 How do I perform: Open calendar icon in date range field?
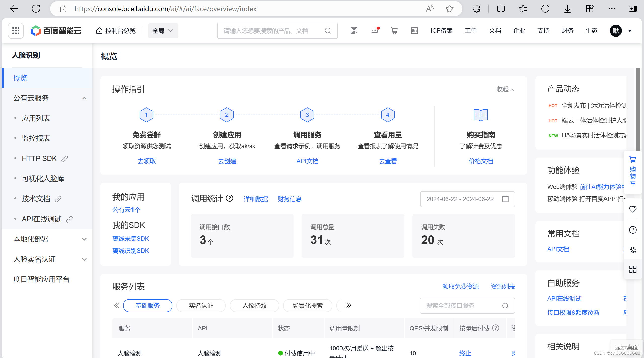tap(505, 199)
